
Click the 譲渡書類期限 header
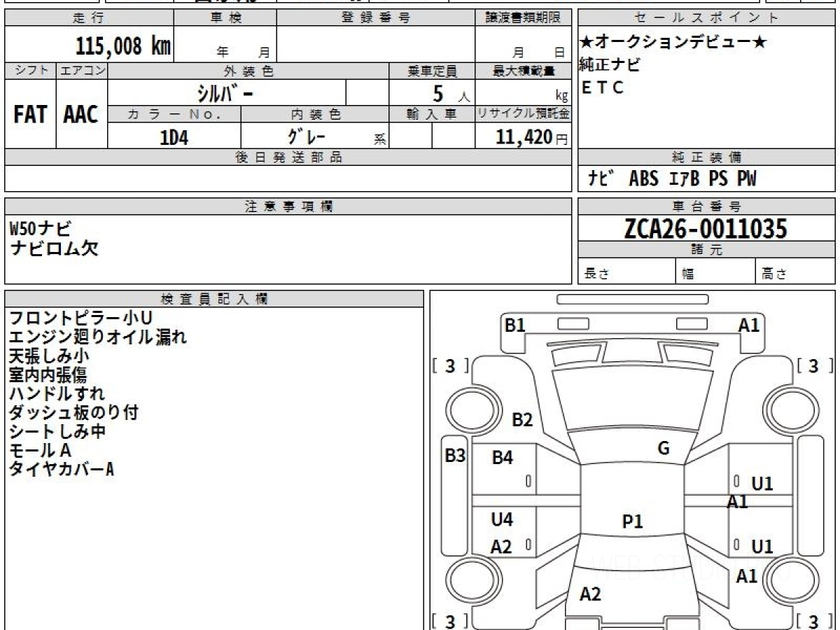point(524,18)
